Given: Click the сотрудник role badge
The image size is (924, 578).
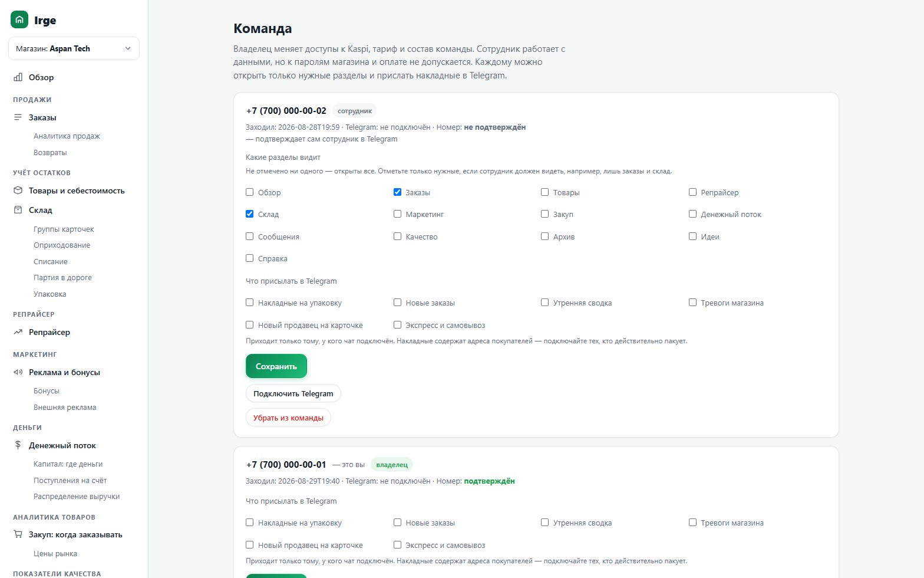Looking at the screenshot, I should [355, 111].
